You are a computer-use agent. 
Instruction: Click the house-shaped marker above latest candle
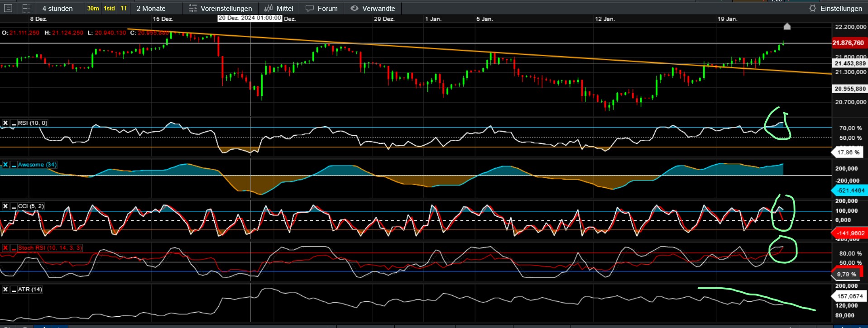[787, 27]
